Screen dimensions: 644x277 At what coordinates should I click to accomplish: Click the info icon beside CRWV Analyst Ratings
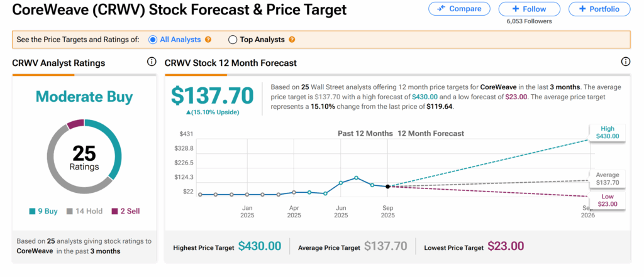tap(151, 62)
